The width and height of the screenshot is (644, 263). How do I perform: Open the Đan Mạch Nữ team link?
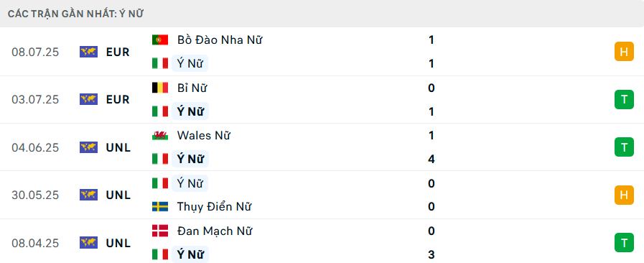[215, 231]
